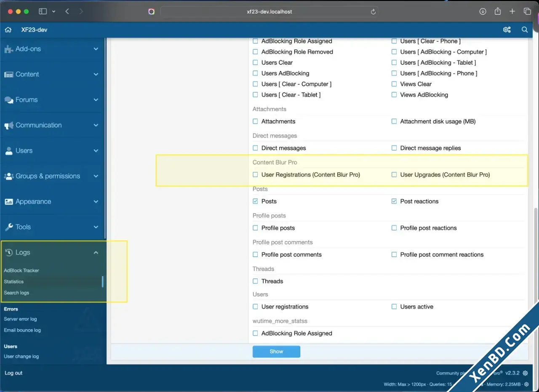Click the Users person icon
Viewport: 539px width, 392px height.
tap(8, 151)
